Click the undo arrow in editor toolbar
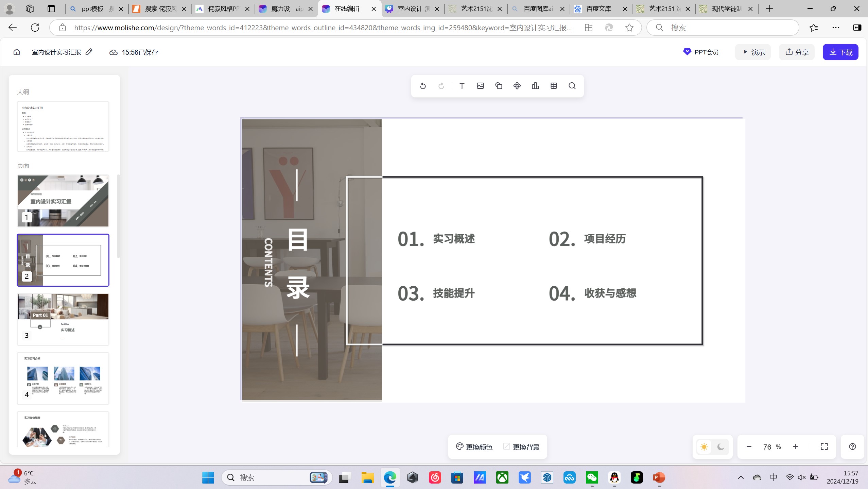868x489 pixels. coord(423,86)
